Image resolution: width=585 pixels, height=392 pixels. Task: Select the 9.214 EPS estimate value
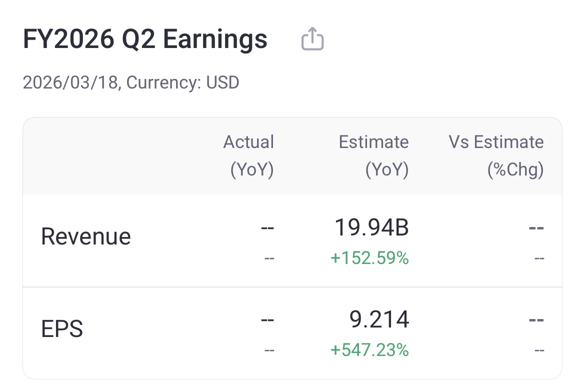(379, 320)
